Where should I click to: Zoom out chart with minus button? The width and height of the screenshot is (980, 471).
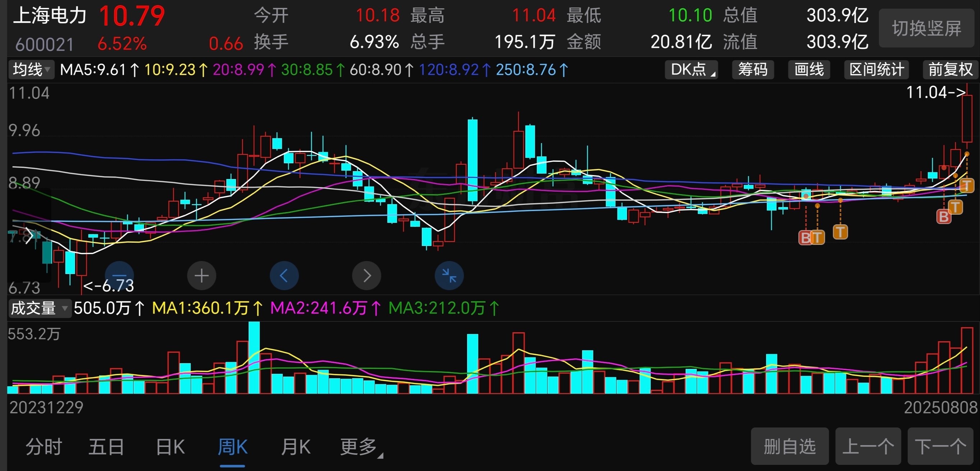[x=119, y=275]
